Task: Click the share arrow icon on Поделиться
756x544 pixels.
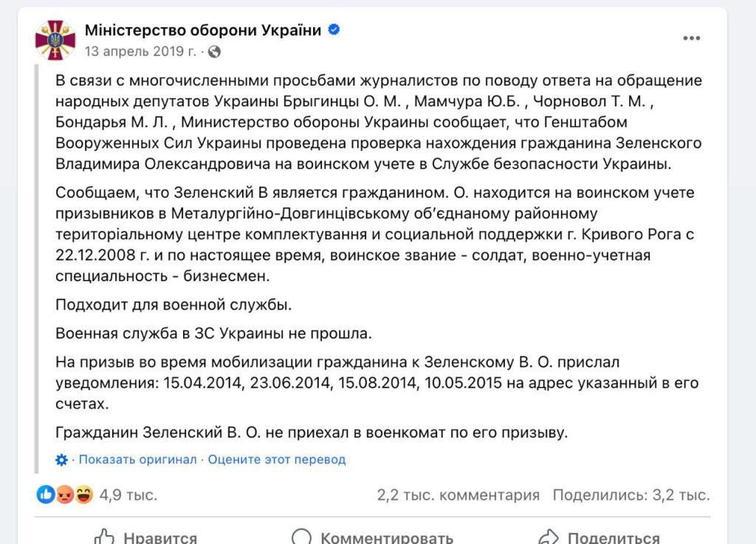Action: 548,537
